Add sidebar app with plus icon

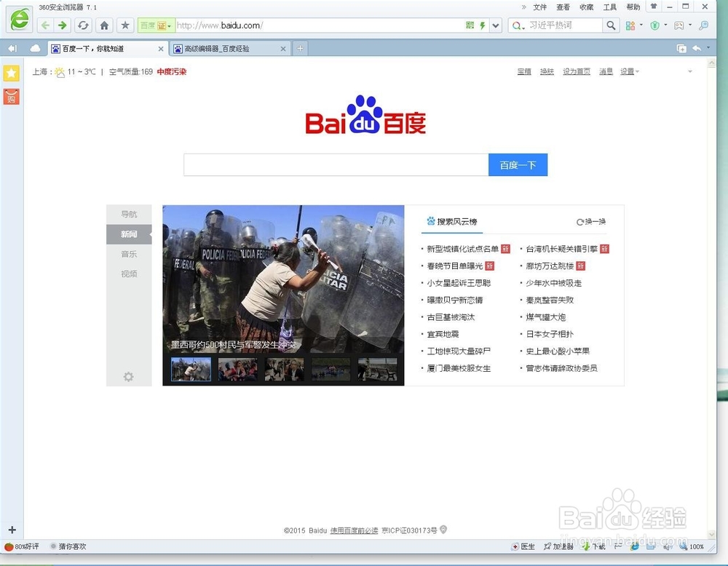coord(12,530)
